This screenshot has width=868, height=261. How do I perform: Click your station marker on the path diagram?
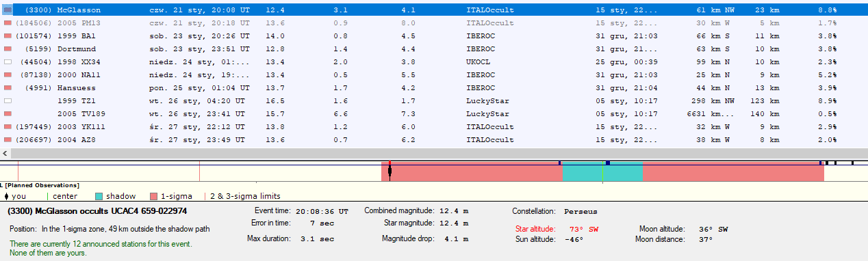pos(390,170)
